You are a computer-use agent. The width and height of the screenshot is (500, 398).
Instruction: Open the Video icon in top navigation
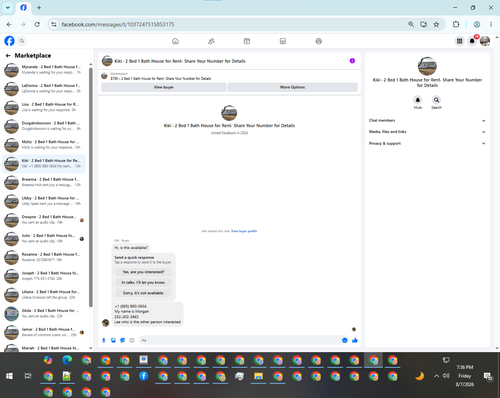tap(247, 41)
